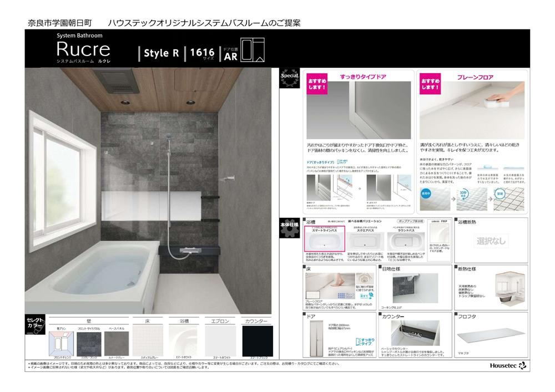Image resolution: width=555 pixels, height=392 pixels.
Task: Click the 1616 size label
Action: [202, 53]
